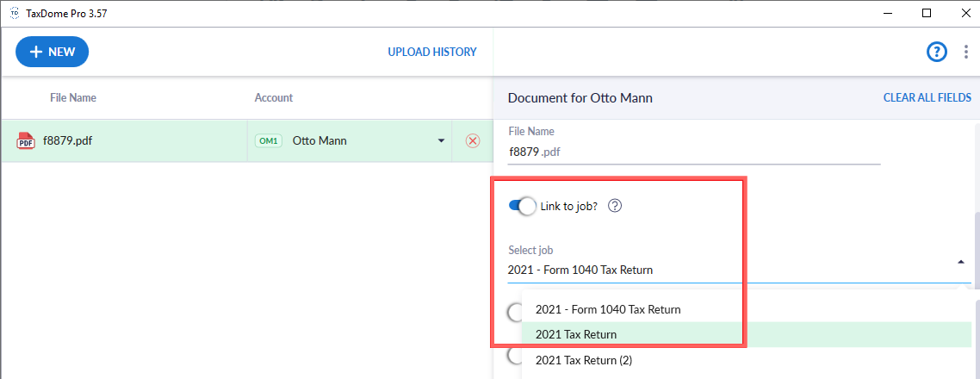Choose 2021 - Form 1040 Tax Return option
The width and height of the screenshot is (980, 379).
pos(608,309)
